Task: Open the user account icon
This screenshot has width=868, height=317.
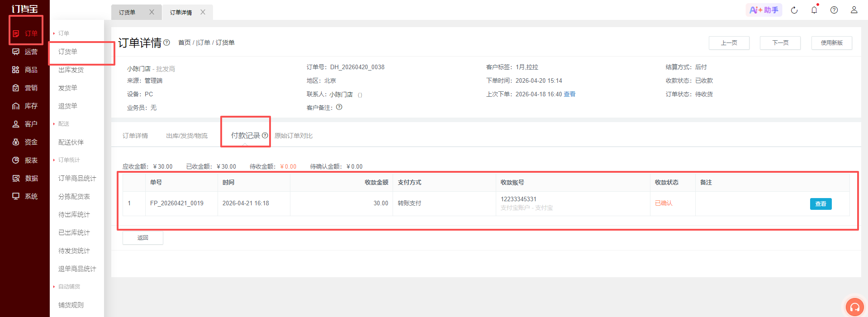Action: pos(854,10)
